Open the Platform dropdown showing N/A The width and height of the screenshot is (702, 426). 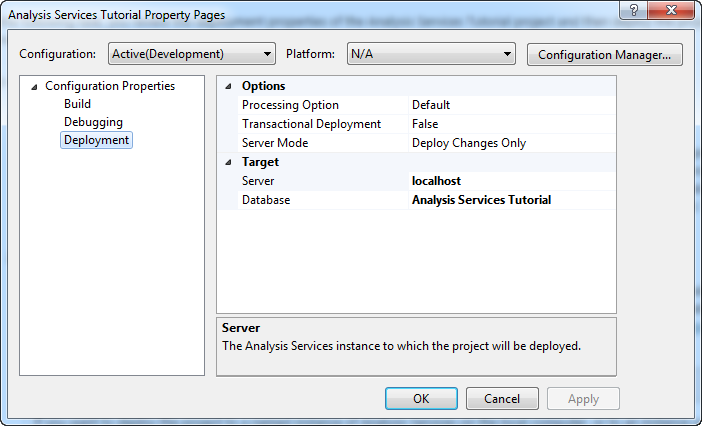431,54
